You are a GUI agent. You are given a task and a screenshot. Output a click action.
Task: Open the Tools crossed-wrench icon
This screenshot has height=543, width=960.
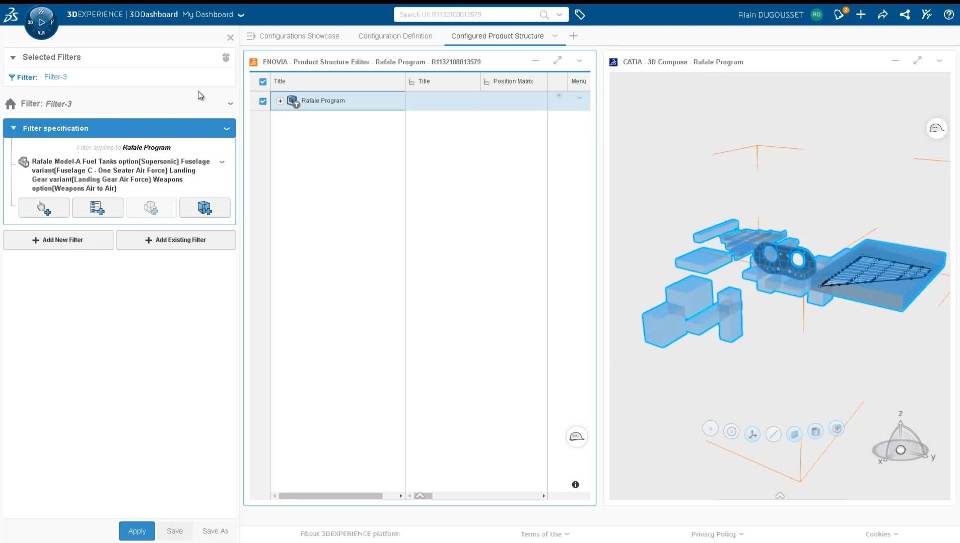point(926,14)
